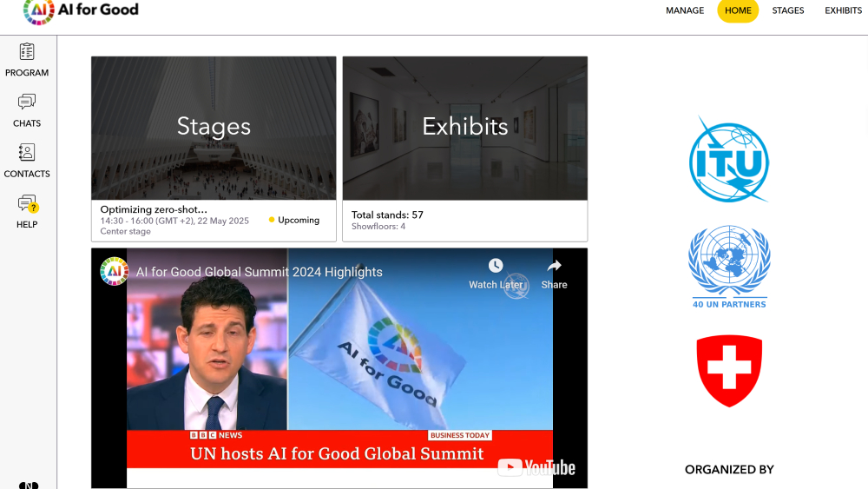This screenshot has height=489, width=868.
Task: Click the Watch Later clock icon on video
Action: point(496,266)
